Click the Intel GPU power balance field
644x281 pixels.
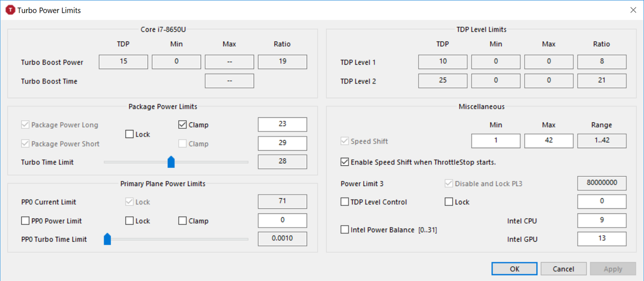point(602,239)
